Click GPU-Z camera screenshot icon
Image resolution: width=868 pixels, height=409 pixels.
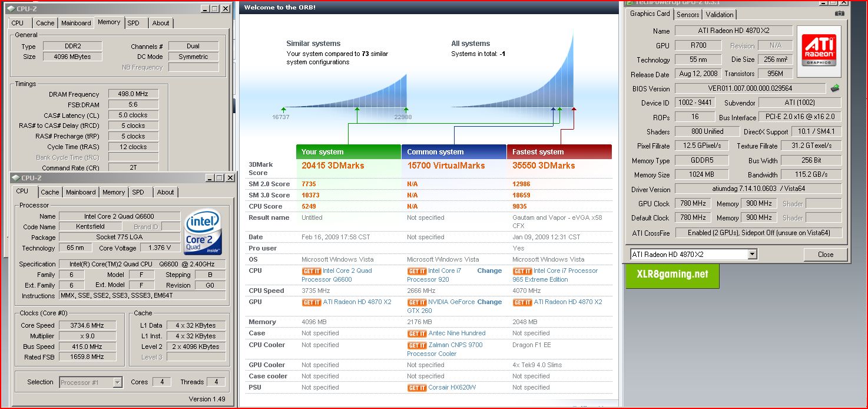(x=840, y=14)
